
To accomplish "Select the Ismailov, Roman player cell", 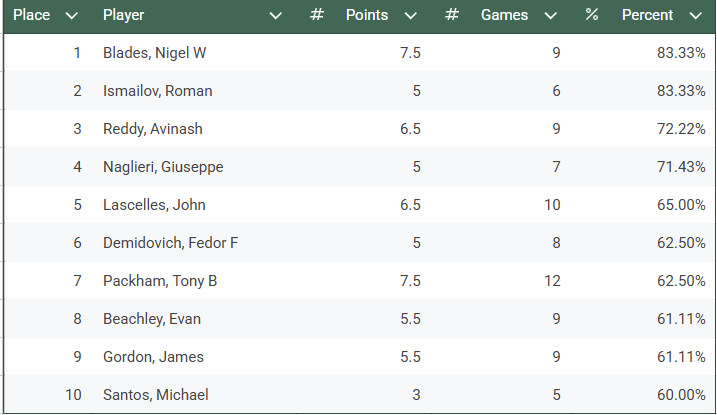I will coord(157,91).
